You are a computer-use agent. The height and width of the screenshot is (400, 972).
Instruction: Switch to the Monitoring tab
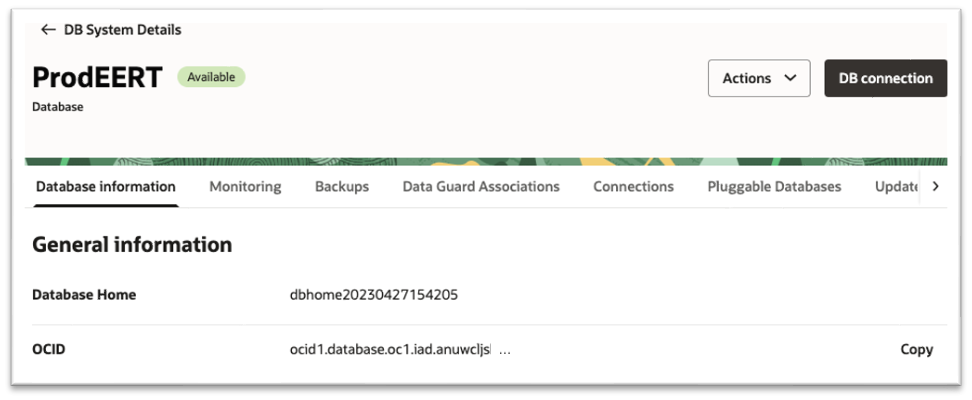245,187
